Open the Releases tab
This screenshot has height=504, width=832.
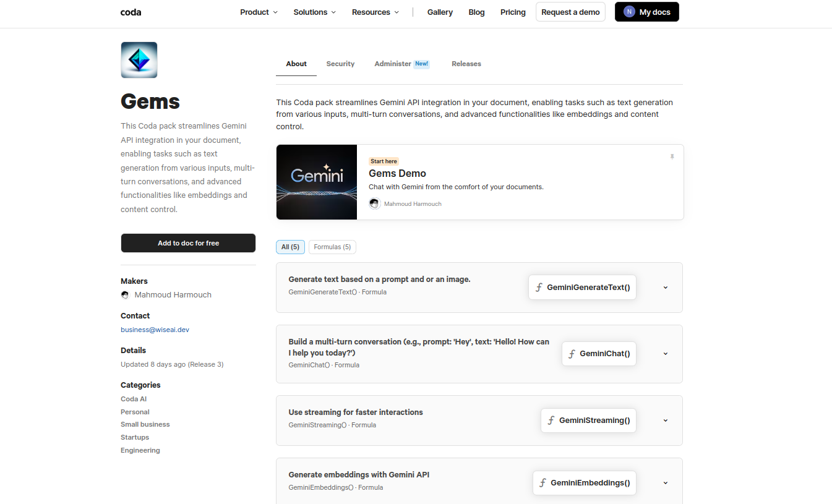click(x=466, y=64)
